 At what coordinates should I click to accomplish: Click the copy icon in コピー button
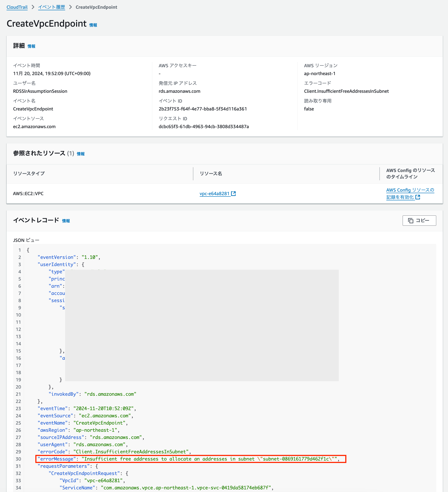coord(410,221)
